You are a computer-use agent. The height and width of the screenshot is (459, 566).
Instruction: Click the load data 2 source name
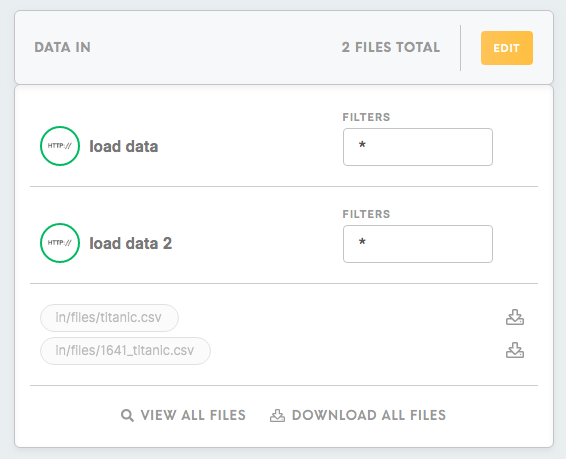click(x=131, y=244)
